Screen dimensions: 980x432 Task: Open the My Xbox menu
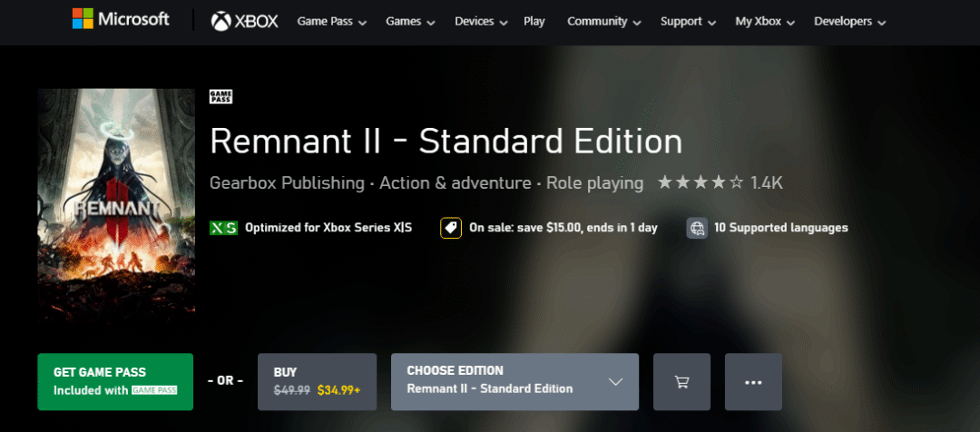(x=765, y=21)
